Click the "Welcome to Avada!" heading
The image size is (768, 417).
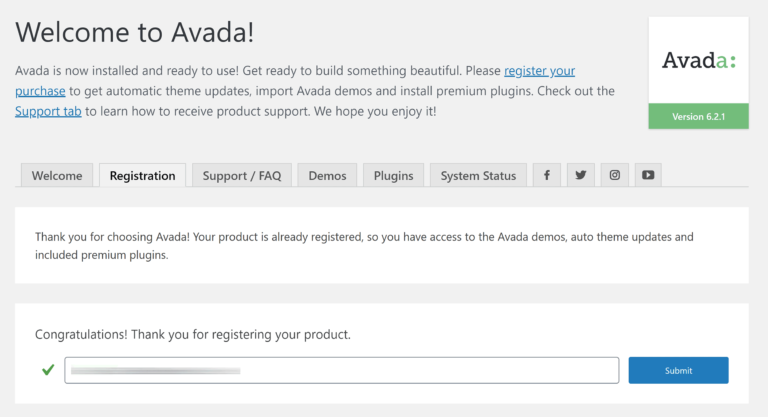[135, 32]
